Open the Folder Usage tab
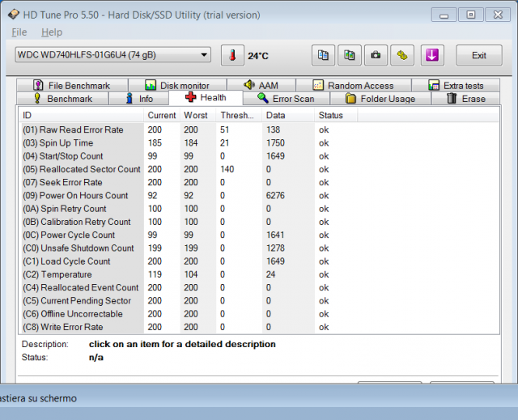 point(380,99)
